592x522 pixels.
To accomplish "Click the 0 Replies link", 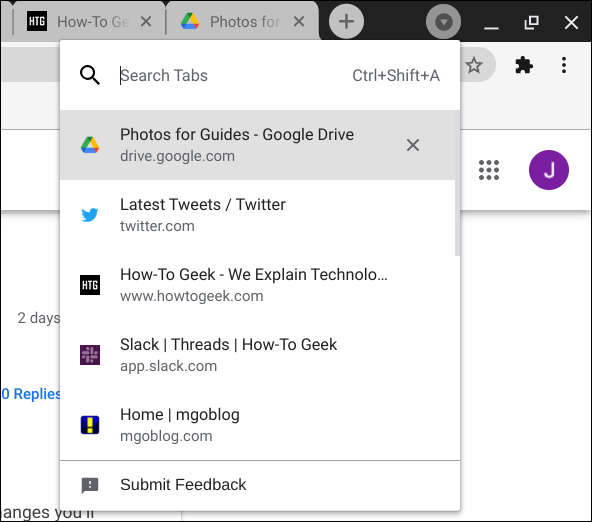I will pos(31,394).
